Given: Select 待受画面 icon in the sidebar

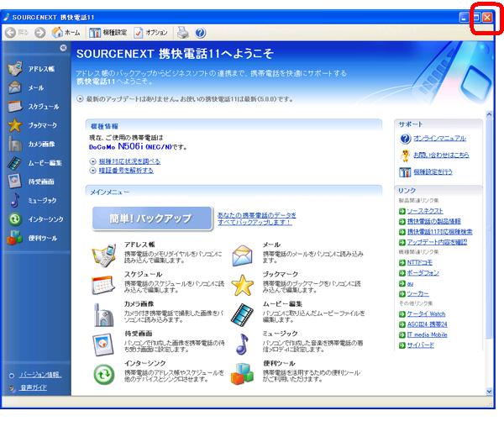Looking at the screenshot, I should pyautogui.click(x=15, y=181).
